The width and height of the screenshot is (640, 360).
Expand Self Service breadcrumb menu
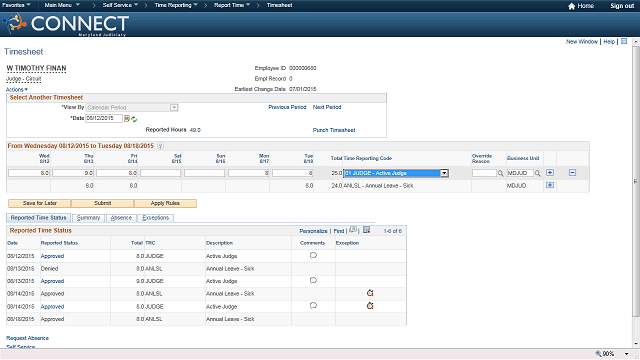click(x=120, y=5)
